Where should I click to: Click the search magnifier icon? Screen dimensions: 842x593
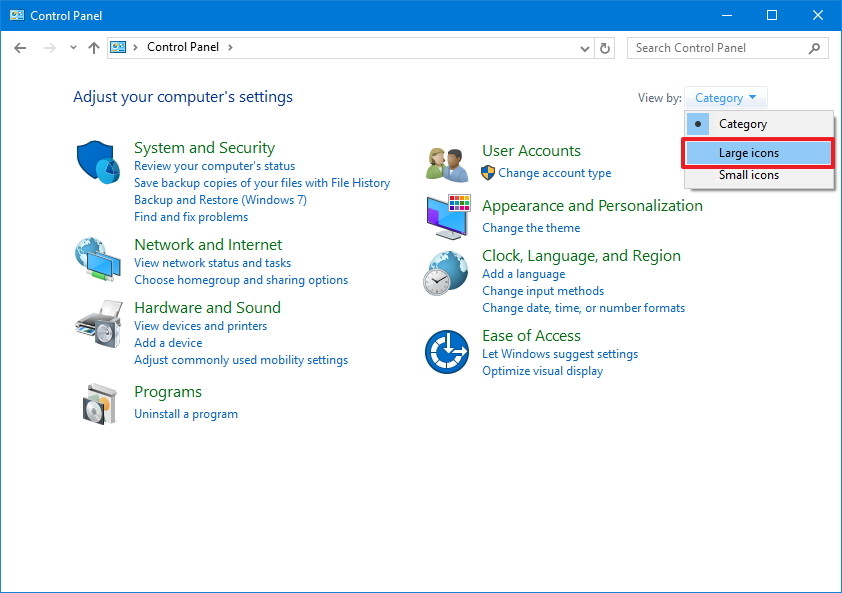[814, 47]
